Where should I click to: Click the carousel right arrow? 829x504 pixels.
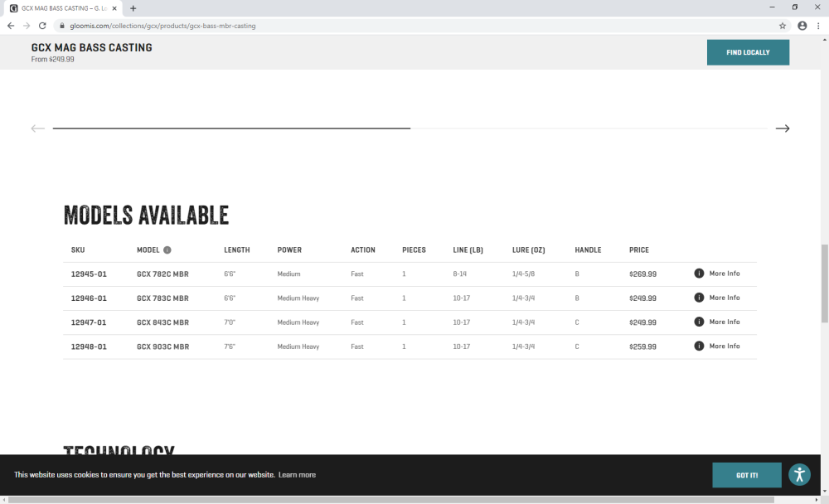[783, 128]
